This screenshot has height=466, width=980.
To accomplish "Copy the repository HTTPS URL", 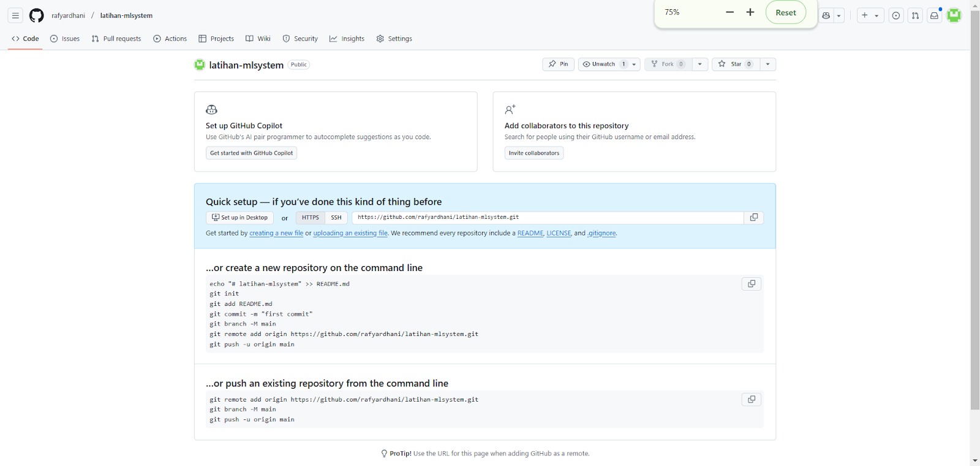I will click(754, 218).
